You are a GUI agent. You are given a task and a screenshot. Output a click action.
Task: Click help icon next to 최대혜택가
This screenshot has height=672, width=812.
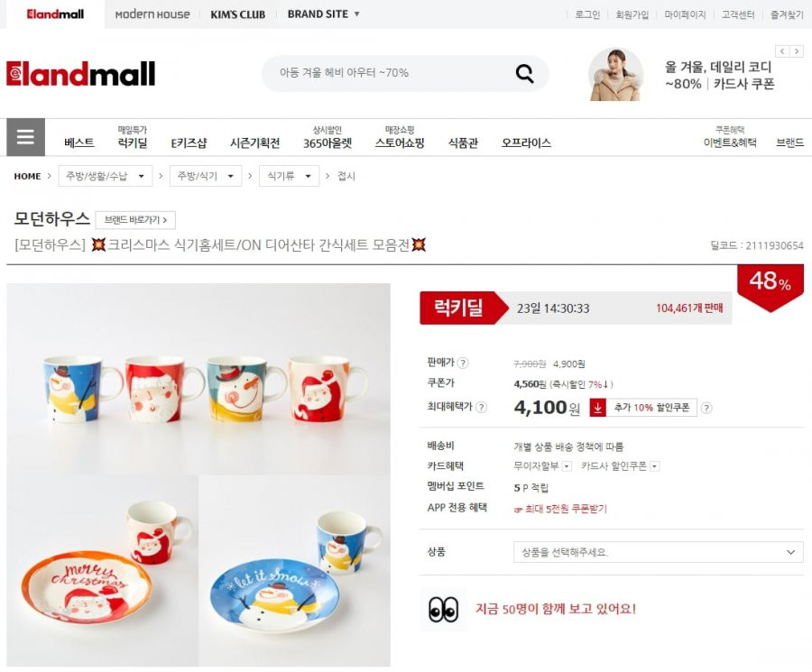(481, 408)
